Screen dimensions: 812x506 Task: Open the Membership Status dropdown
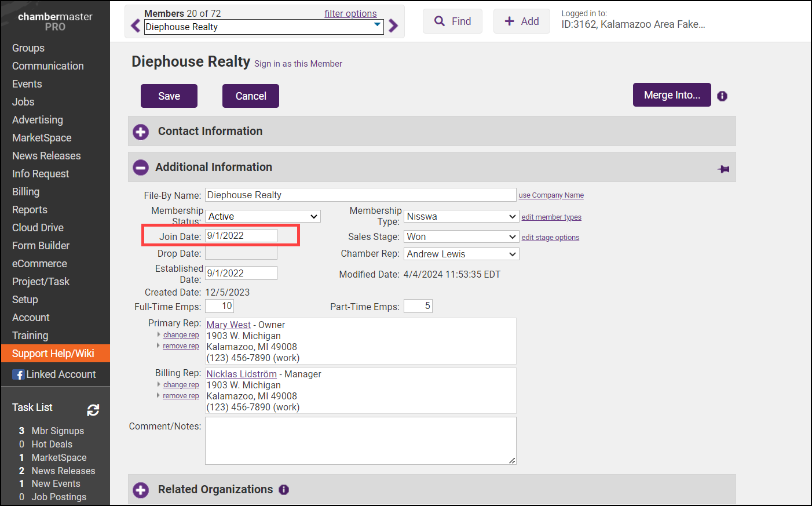tap(262, 217)
